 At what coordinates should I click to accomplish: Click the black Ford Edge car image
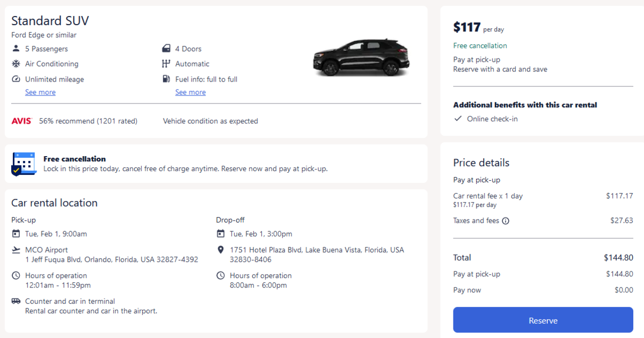(x=361, y=57)
